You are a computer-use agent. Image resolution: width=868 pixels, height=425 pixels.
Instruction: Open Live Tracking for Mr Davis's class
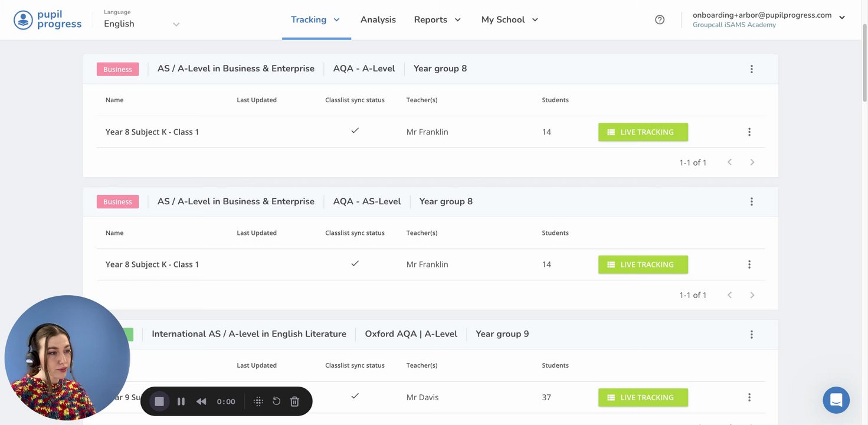tap(643, 397)
